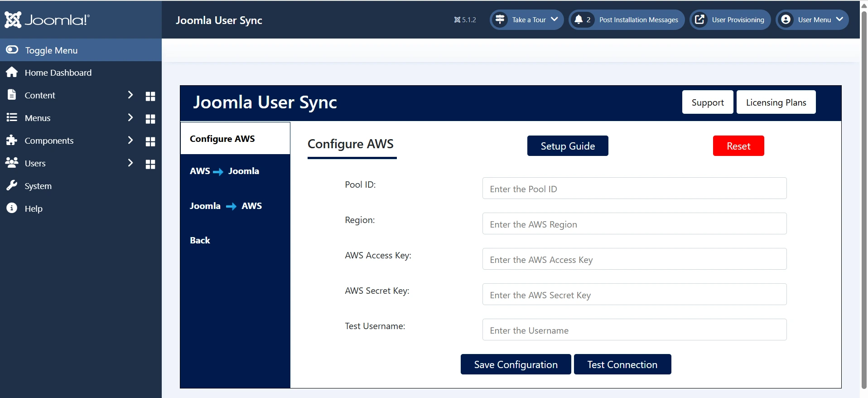Click the Content file icon
Image resolution: width=868 pixels, height=398 pixels.
pos(12,95)
